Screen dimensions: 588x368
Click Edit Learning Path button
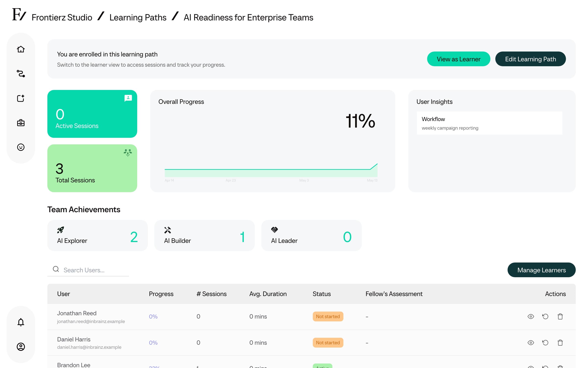tap(530, 59)
